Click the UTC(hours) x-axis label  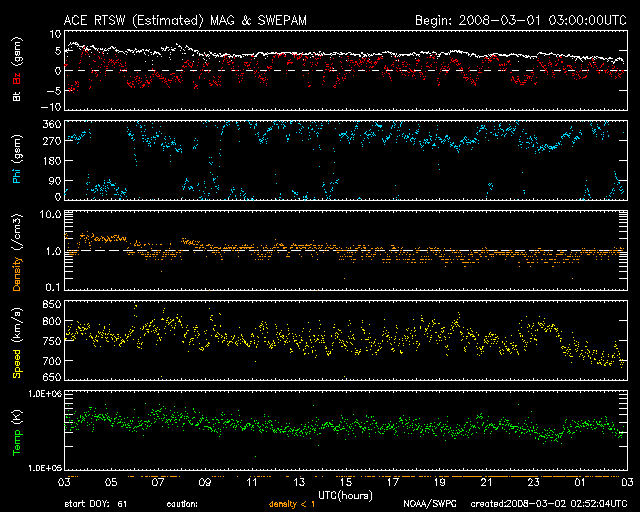[x=345, y=494]
